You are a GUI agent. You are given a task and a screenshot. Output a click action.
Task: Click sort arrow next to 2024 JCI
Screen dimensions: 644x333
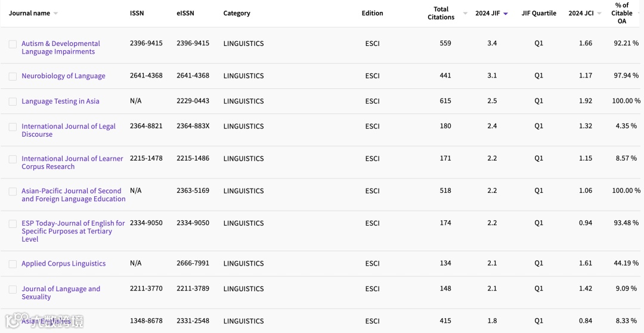click(x=599, y=14)
